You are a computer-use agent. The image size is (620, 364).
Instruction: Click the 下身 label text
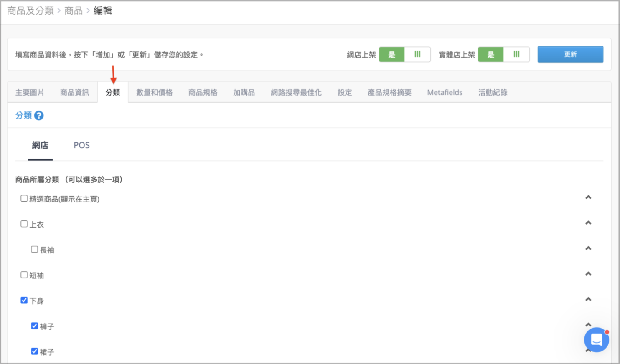pyautogui.click(x=36, y=301)
